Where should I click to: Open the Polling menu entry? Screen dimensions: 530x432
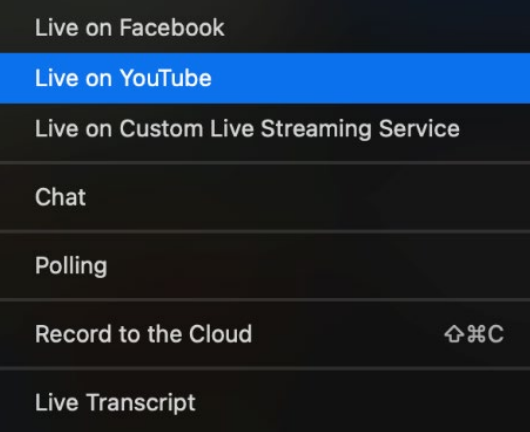[x=265, y=266]
